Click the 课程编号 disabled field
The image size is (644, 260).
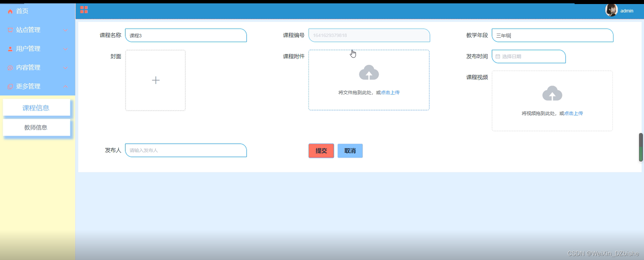[x=369, y=35]
